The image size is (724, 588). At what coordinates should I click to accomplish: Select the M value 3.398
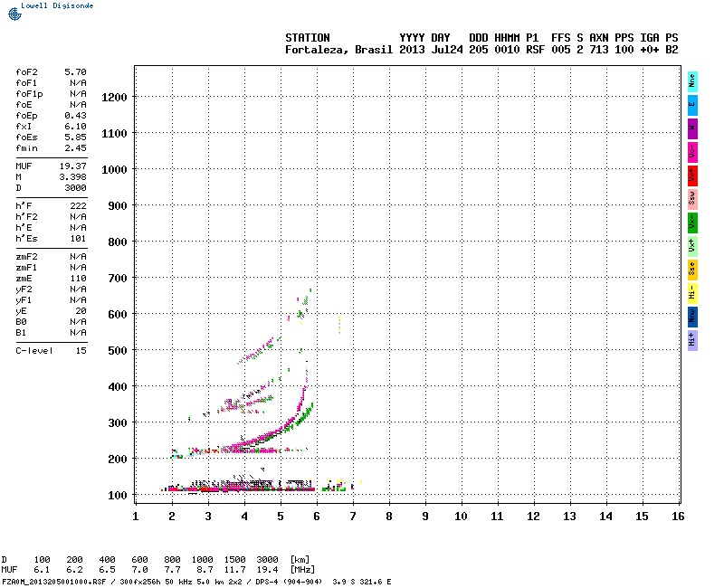pos(73,176)
